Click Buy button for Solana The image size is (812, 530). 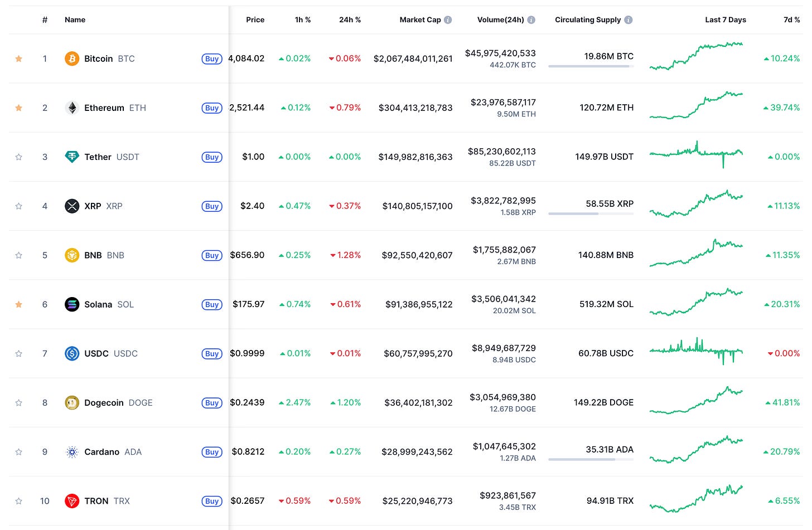point(212,304)
